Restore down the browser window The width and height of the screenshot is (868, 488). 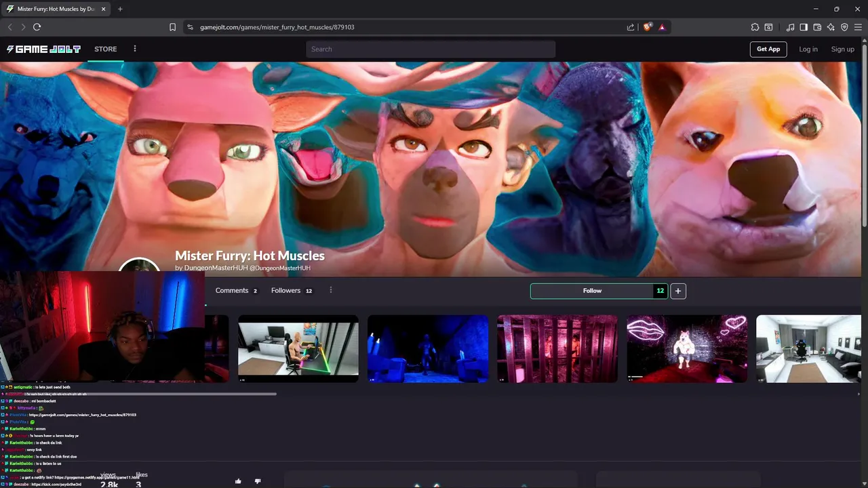coord(836,9)
